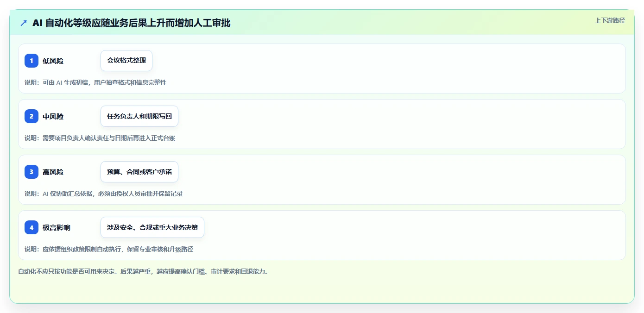Click the step 4 number badge
644x313 pixels.
tap(32, 227)
